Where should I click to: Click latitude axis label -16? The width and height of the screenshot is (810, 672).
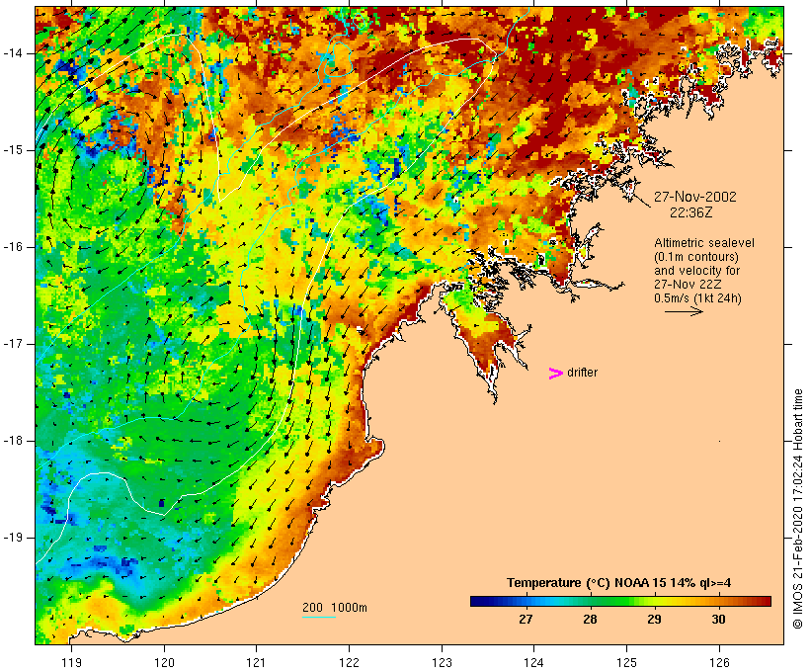click(x=13, y=247)
